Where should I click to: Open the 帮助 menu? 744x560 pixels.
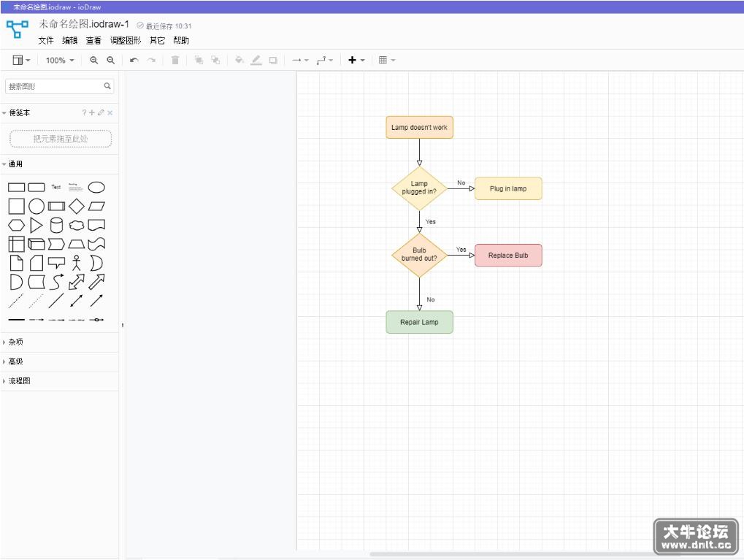[x=181, y=41]
